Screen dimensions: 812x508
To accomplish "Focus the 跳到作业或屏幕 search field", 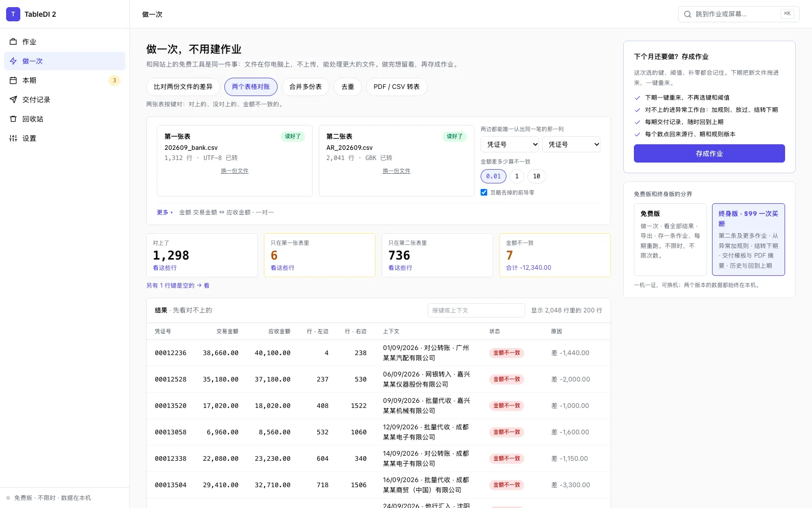I will tap(738, 14).
